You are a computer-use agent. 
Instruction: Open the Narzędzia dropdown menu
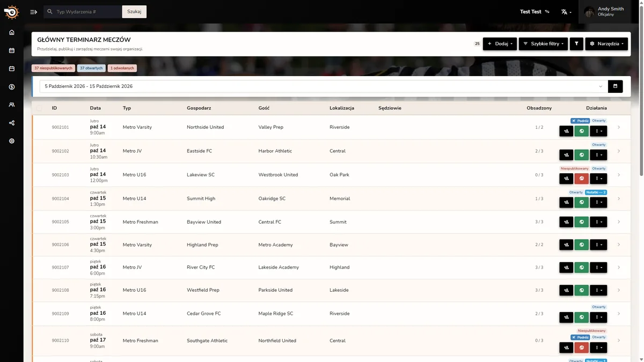click(606, 44)
